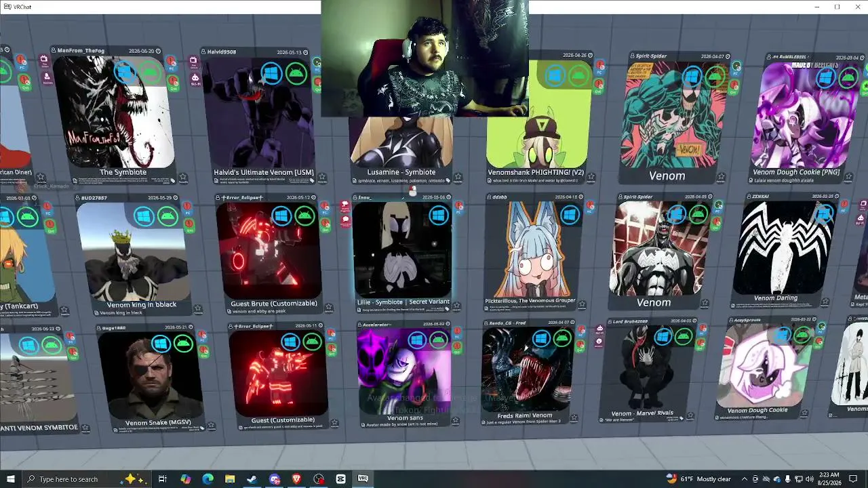Open the weather widget showing 61°F
Viewport: 868px width, 488px height.
click(x=698, y=479)
